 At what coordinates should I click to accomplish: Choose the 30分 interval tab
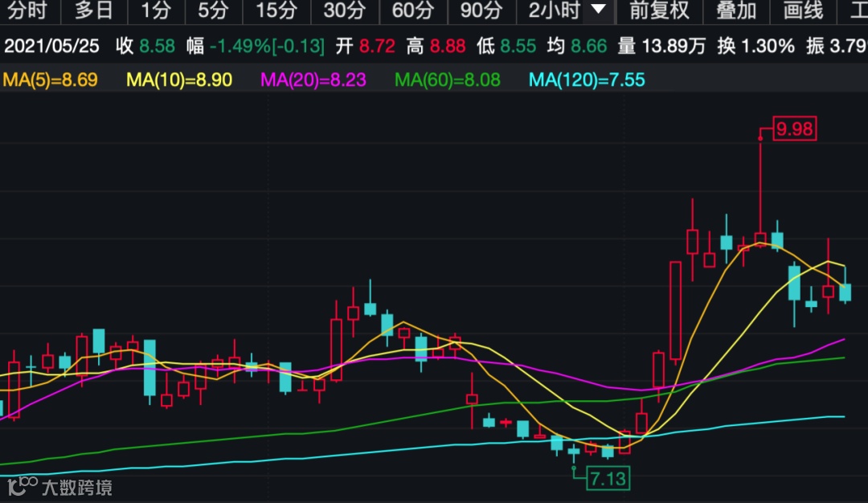pyautogui.click(x=344, y=10)
